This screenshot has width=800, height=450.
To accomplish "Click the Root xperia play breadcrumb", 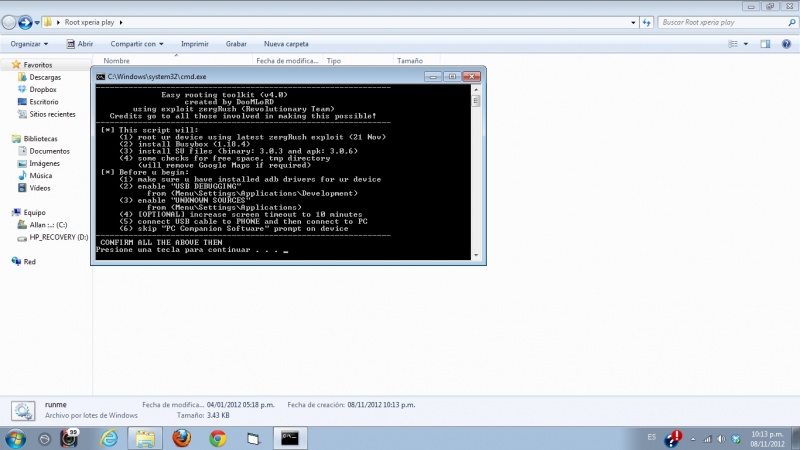I will [89, 22].
